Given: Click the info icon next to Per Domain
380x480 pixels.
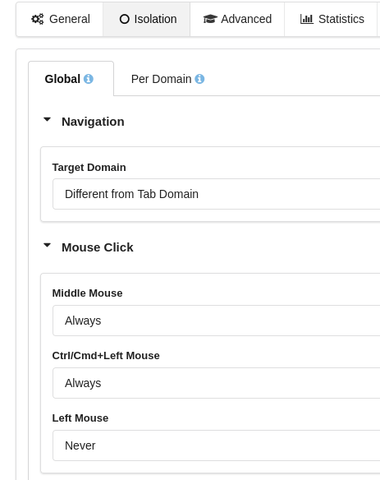Looking at the screenshot, I should 199,79.
